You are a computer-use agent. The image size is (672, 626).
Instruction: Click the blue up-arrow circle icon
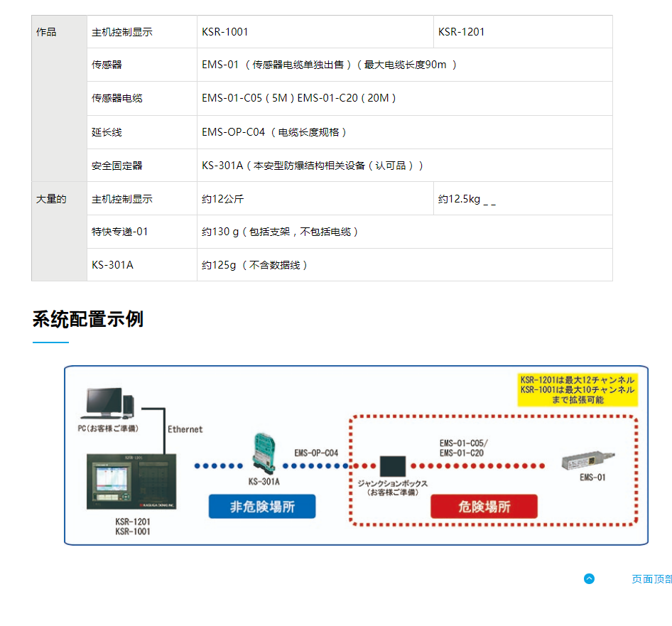[589, 579]
